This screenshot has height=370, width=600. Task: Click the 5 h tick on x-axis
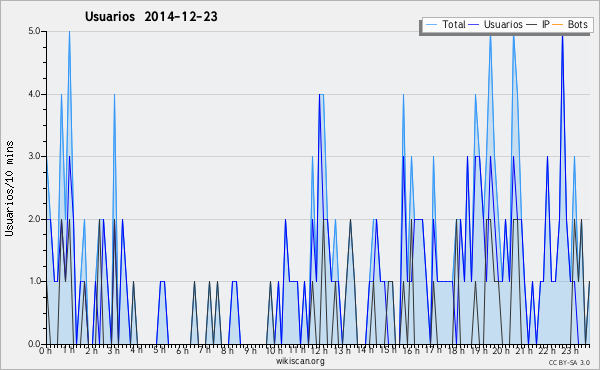(160, 350)
